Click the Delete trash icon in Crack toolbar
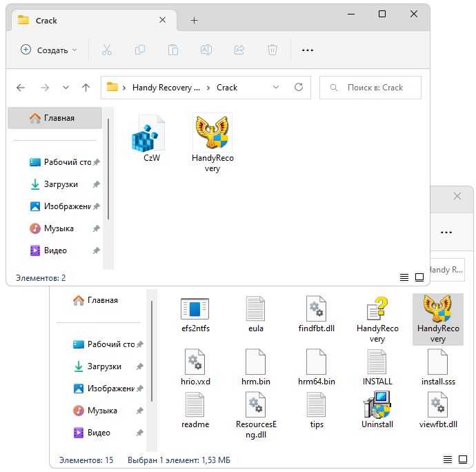 pyautogui.click(x=272, y=50)
